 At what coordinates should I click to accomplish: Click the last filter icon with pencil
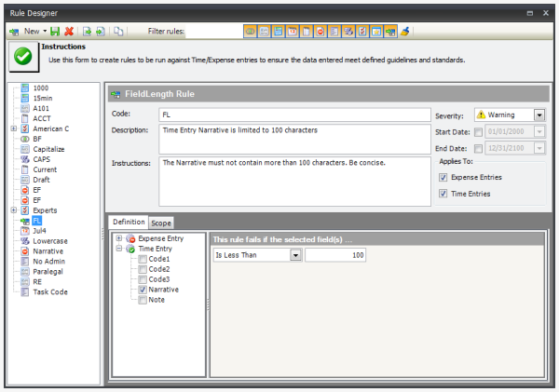click(x=404, y=32)
